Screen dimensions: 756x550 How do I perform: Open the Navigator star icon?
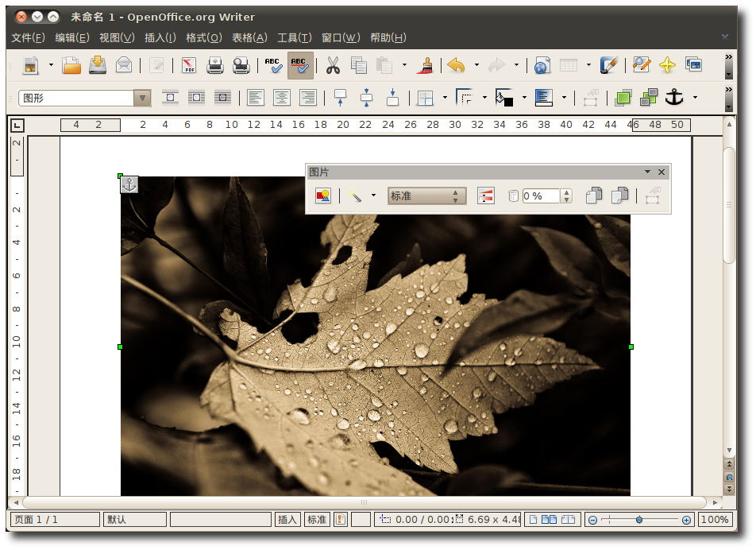667,65
